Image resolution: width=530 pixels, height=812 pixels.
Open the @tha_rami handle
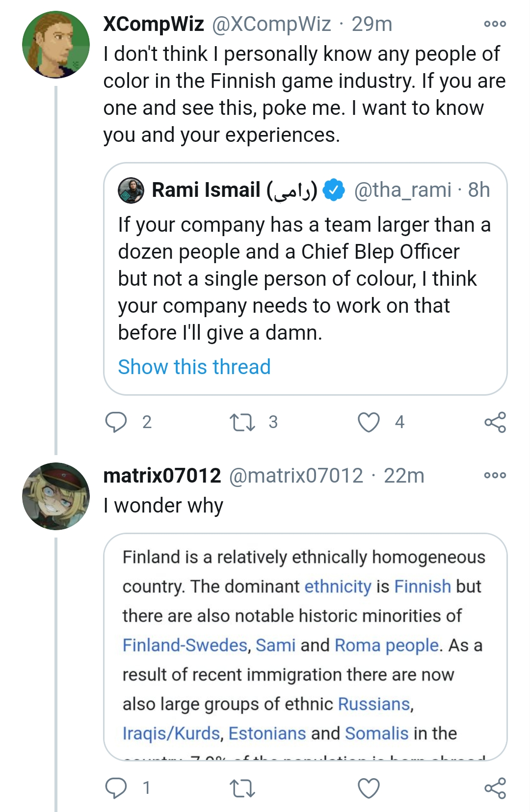[402, 190]
